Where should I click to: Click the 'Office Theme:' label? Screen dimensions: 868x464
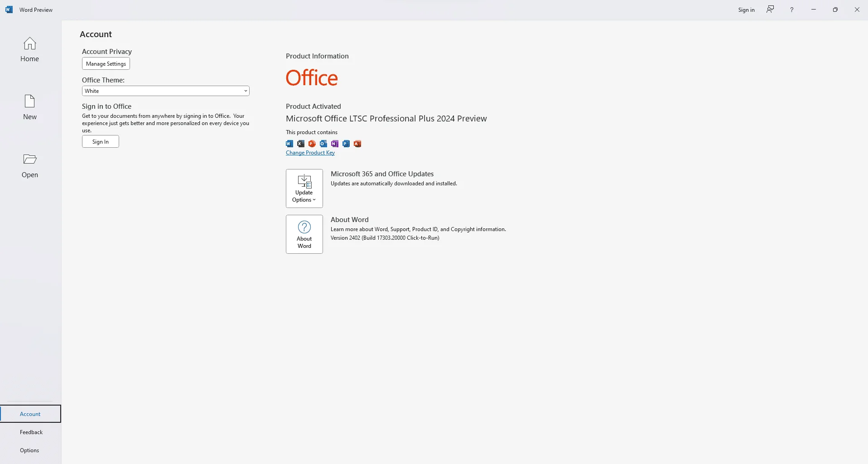(103, 80)
